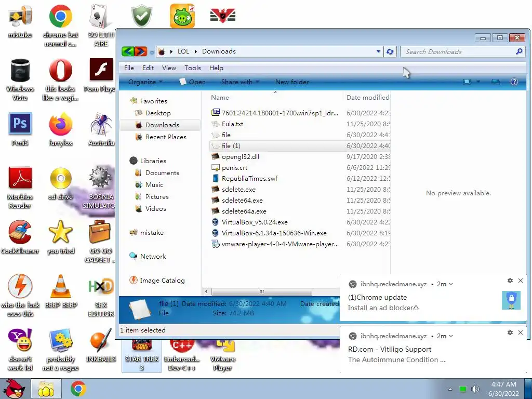This screenshot has height=399, width=532.
Task: Open the Edit menu
Action: click(x=148, y=68)
